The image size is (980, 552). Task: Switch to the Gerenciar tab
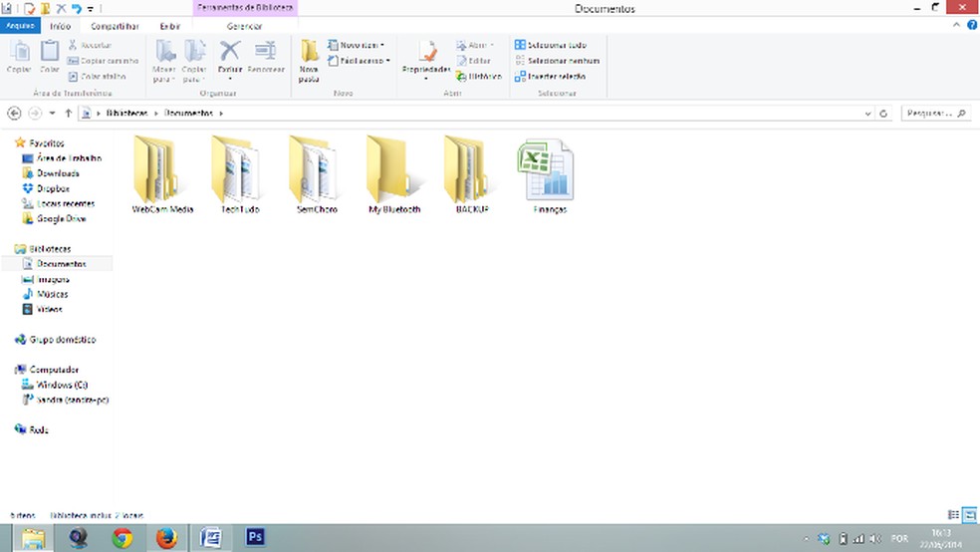click(244, 26)
